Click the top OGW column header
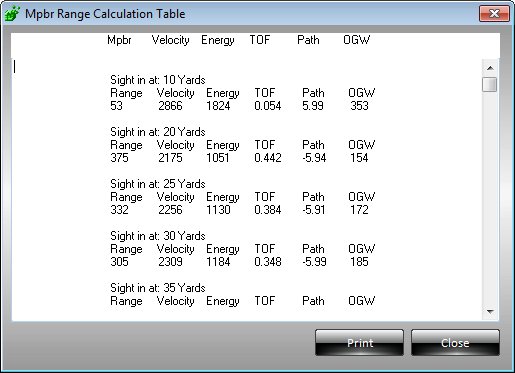Image resolution: width=515 pixels, height=373 pixels. (356, 40)
